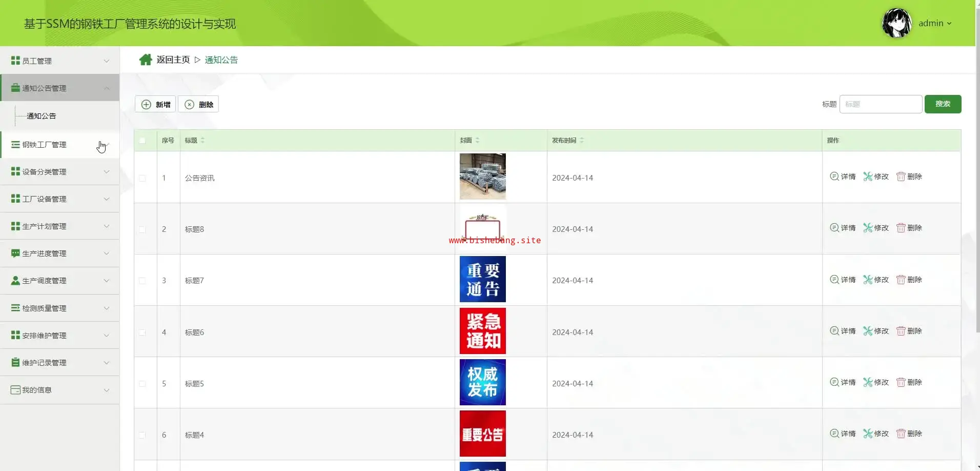Viewport: 980px width, 471px height.
Task: Check the checkbox for row 标题4
Action: tap(142, 435)
